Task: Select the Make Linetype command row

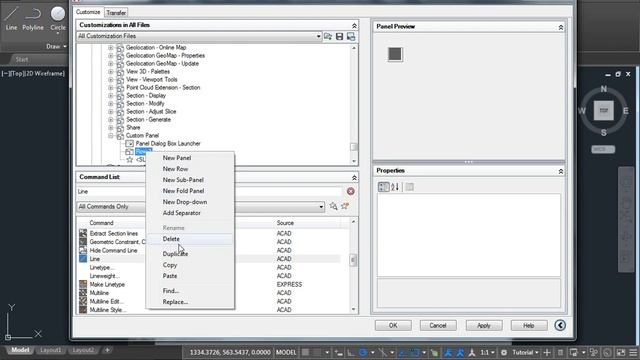Action: tap(210, 284)
